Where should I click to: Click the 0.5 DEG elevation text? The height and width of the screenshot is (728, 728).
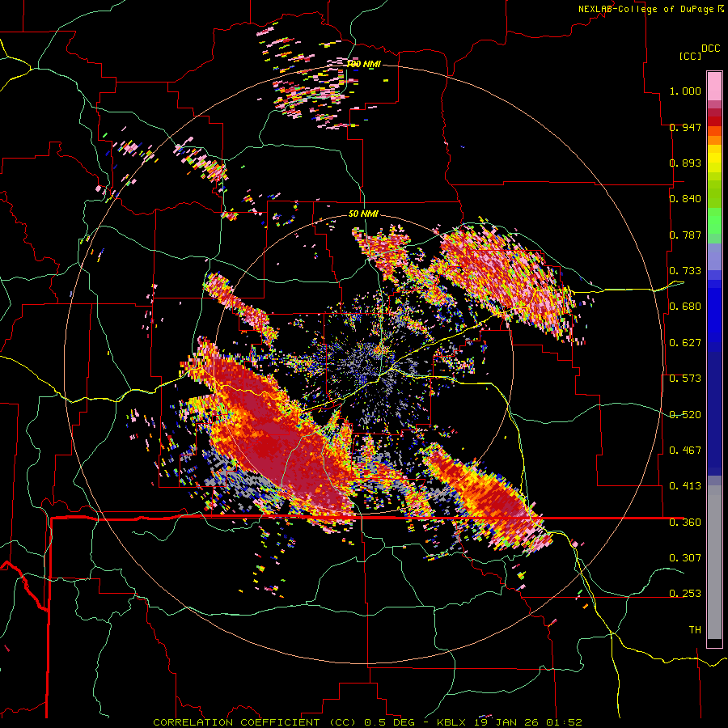click(x=389, y=722)
